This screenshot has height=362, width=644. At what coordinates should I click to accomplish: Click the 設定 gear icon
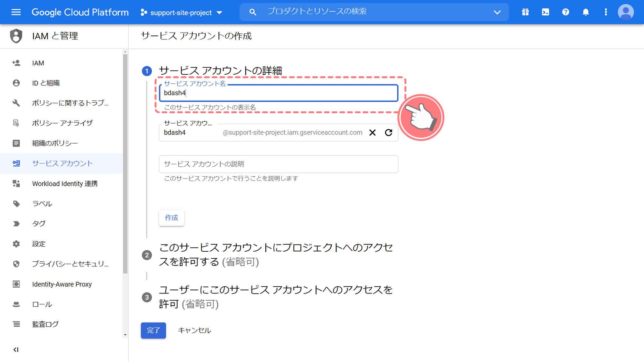pyautogui.click(x=16, y=244)
